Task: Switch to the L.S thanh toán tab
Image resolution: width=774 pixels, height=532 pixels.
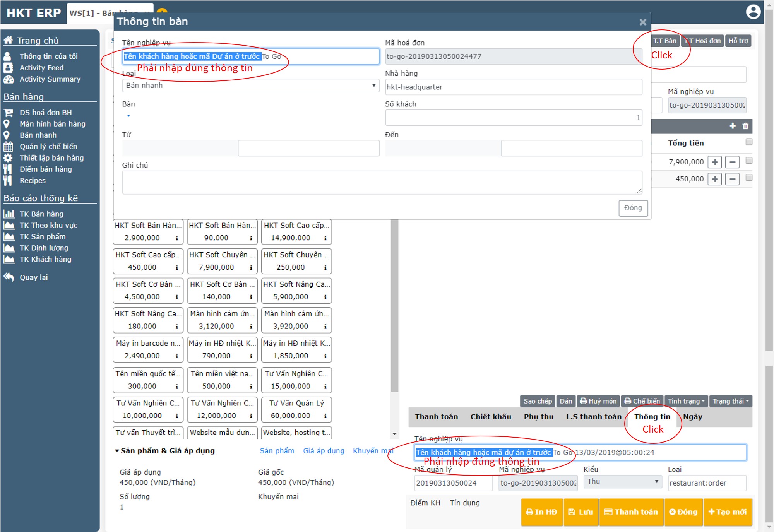Action: [x=593, y=417]
